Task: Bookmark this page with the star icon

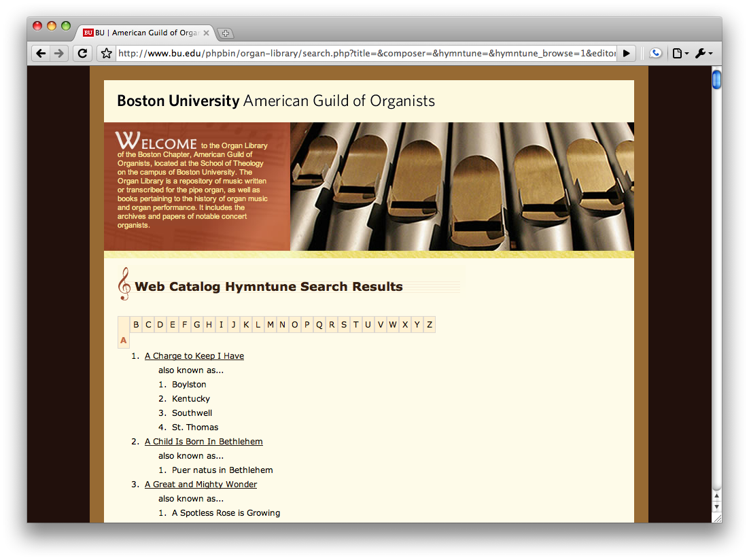Action: pos(107,53)
